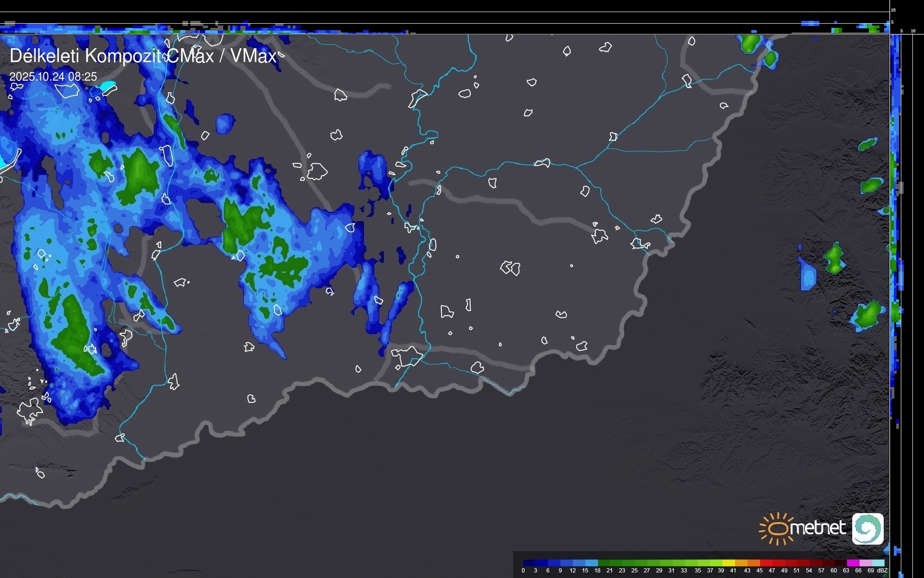Click the 63 label under the color legend
This screenshot has height=578, width=924.
coord(846,571)
